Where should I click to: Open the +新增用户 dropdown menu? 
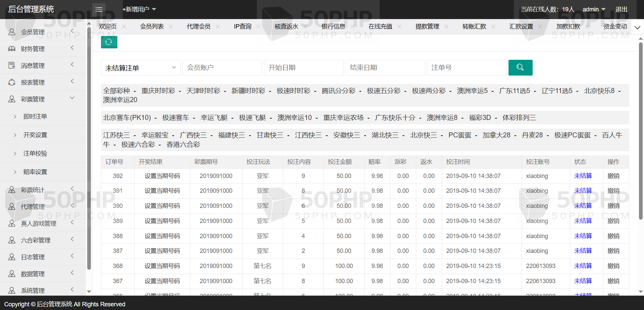pyautogui.click(x=139, y=9)
